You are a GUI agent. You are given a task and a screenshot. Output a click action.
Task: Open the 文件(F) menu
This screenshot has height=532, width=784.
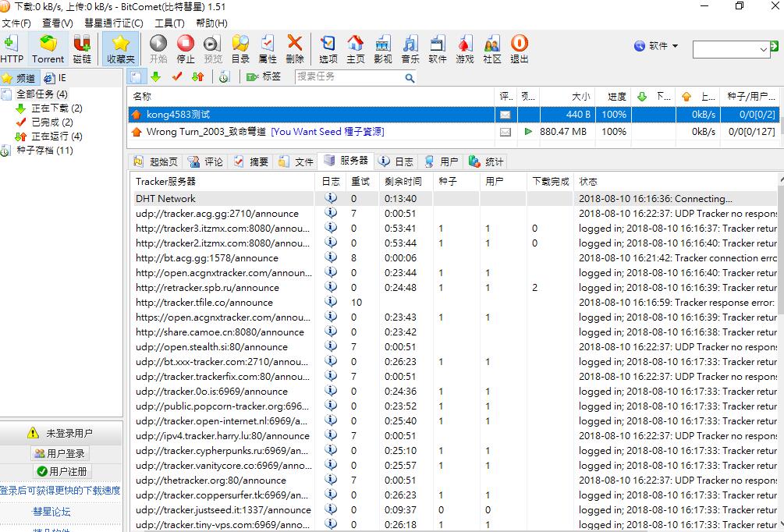point(16,23)
